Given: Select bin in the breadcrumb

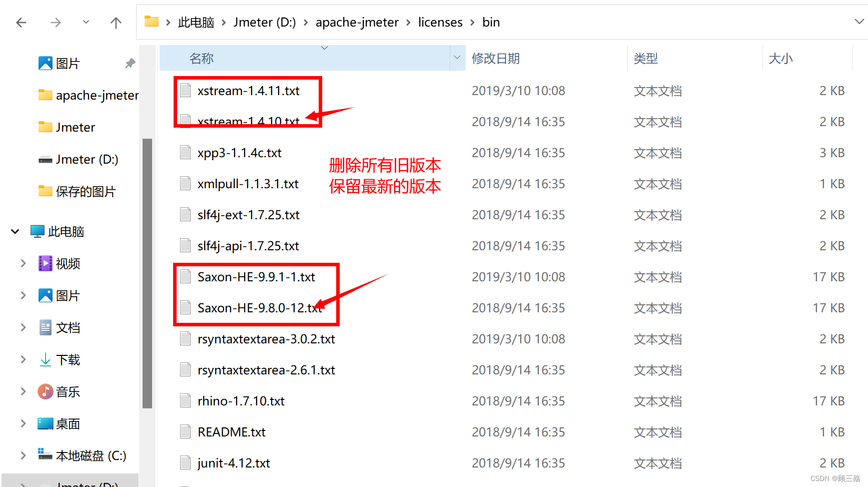Looking at the screenshot, I should tap(491, 23).
